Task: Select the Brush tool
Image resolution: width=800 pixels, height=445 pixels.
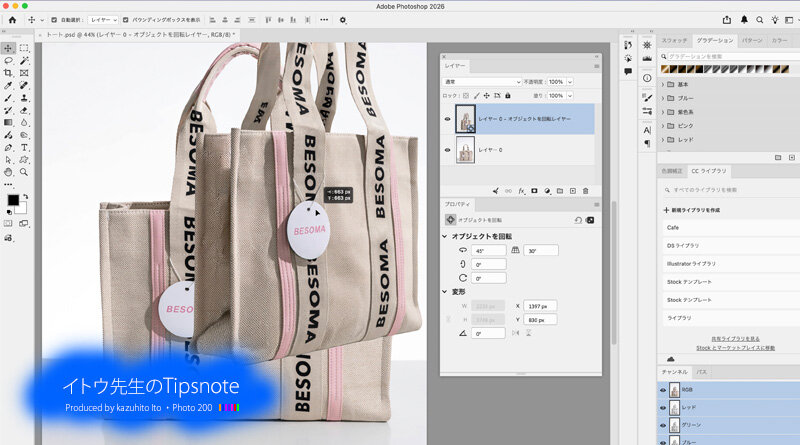Action: coord(8,98)
